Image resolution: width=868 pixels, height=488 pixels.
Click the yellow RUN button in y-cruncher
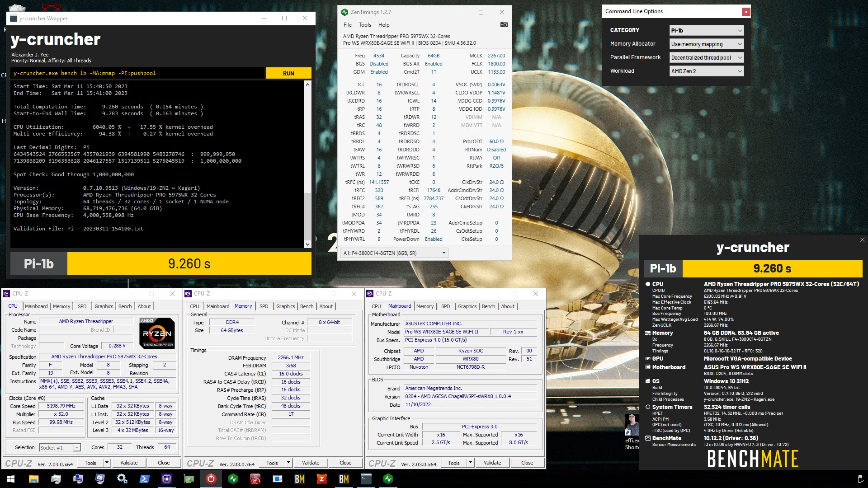[x=288, y=73]
